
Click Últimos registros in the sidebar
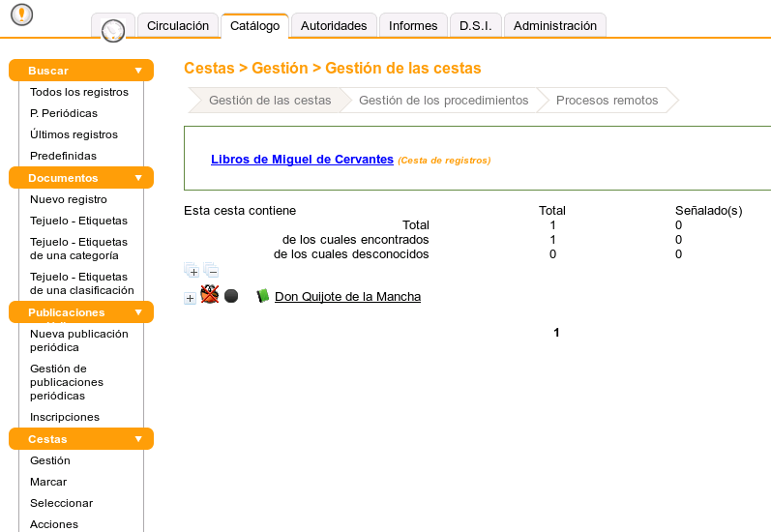[x=74, y=134]
